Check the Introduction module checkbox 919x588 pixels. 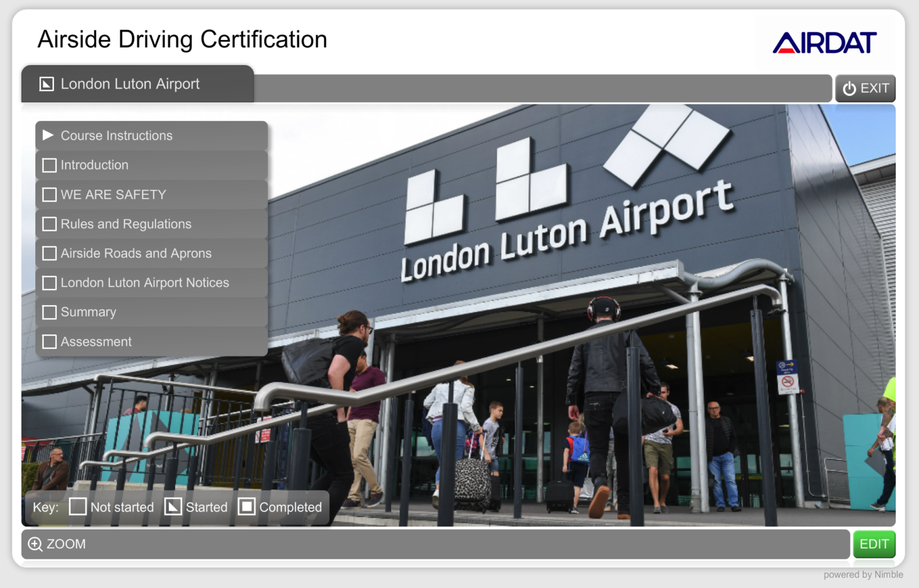click(50, 165)
